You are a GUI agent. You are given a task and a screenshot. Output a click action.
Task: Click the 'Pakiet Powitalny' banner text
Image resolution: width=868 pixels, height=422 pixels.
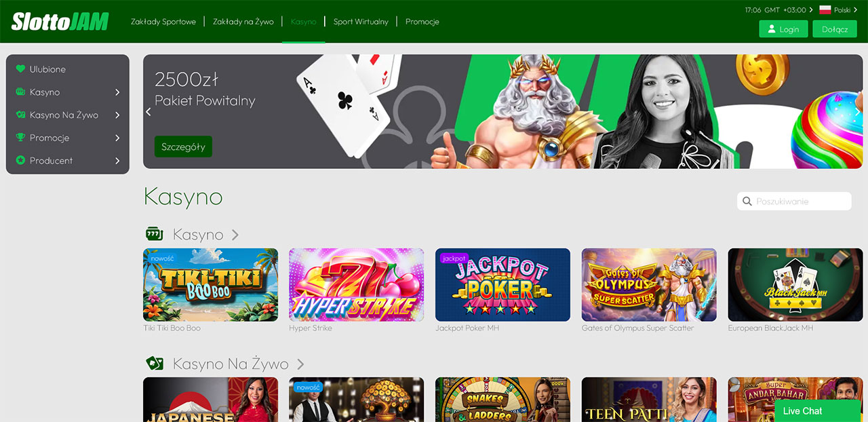pyautogui.click(x=205, y=101)
